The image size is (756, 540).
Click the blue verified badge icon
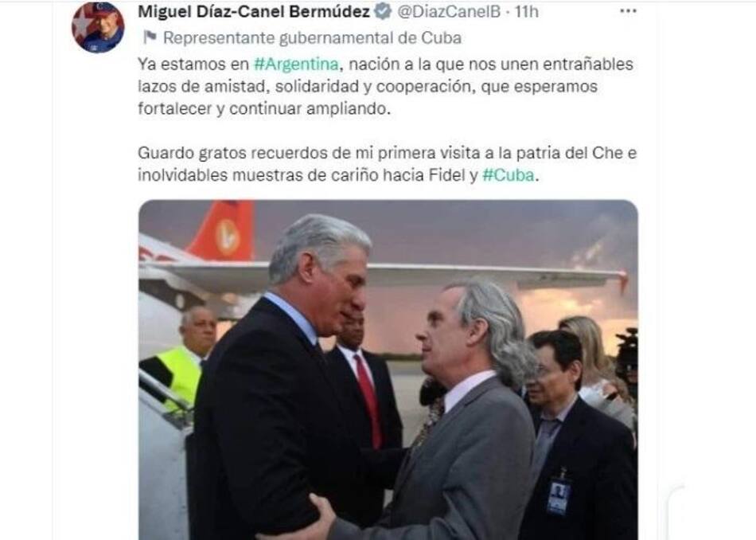coord(384,11)
